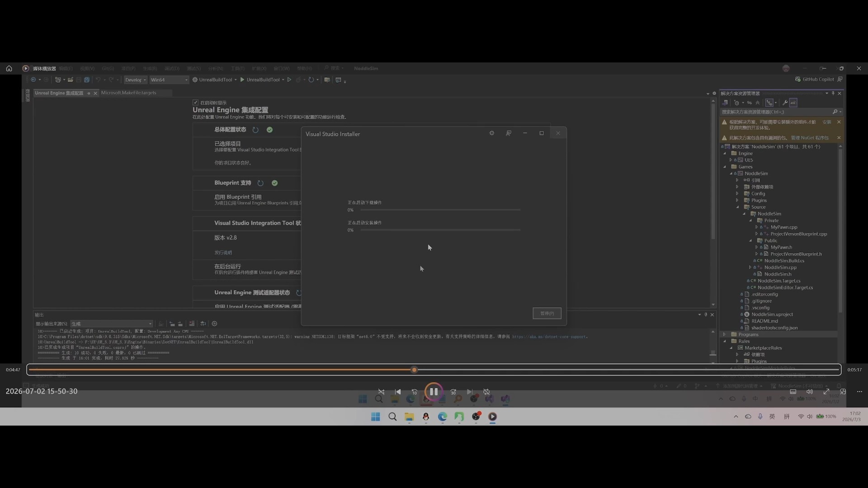Toggle the 在启动时显示 checkbox
This screenshot has width=868, height=488.
tap(195, 103)
